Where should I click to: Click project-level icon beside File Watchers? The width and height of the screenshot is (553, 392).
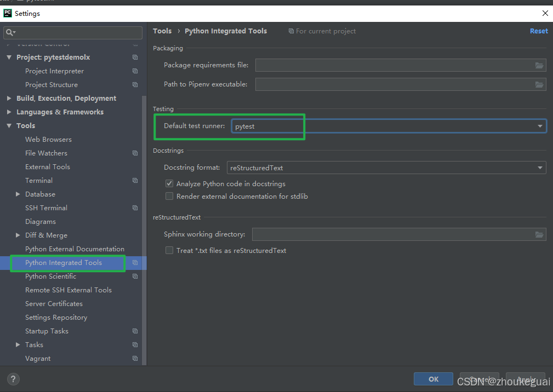tap(135, 153)
